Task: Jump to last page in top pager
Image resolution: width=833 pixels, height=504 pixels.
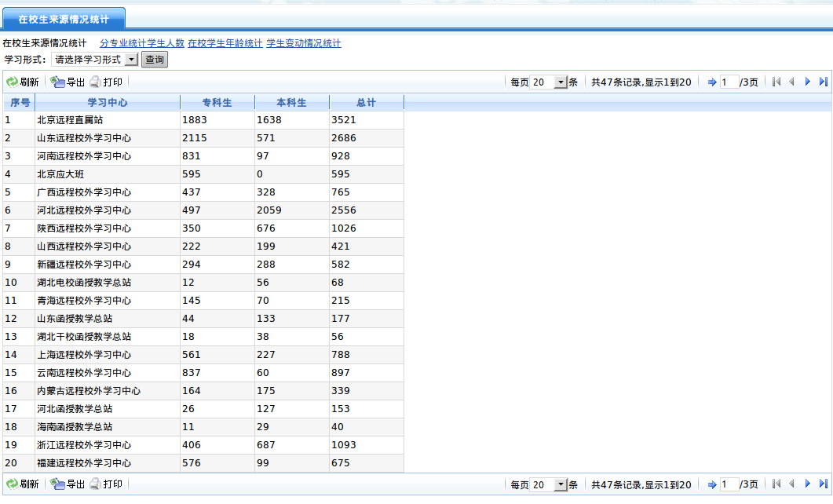Action: click(x=823, y=82)
